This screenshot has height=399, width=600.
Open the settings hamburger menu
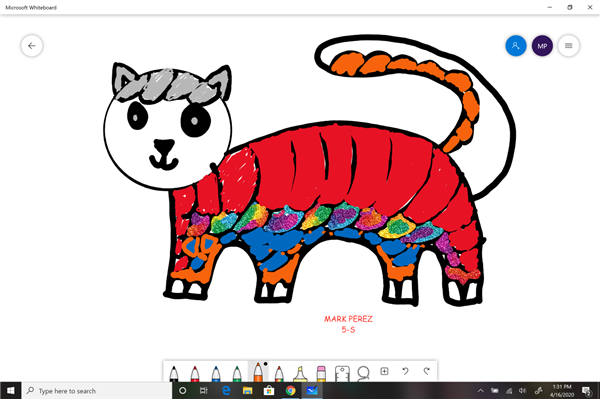coord(569,46)
